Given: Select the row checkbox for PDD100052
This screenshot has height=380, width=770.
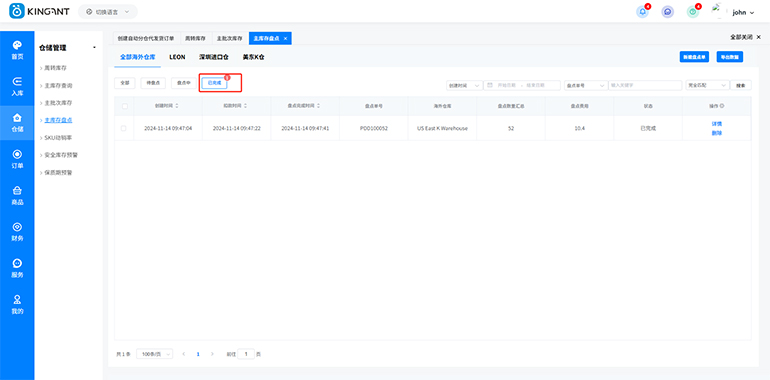Looking at the screenshot, I should pyautogui.click(x=123, y=128).
